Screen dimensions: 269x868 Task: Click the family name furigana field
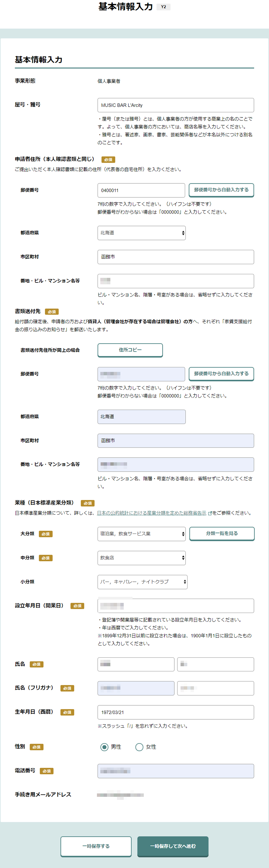point(136,688)
